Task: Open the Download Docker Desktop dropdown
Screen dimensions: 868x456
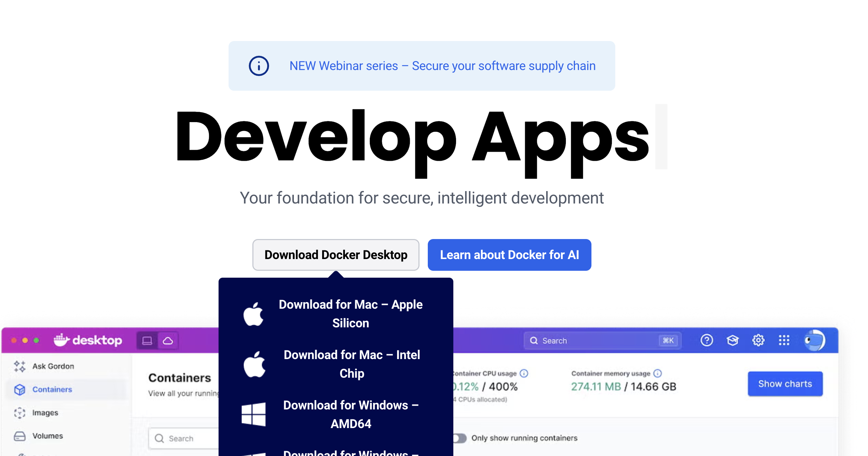Action: pos(336,255)
